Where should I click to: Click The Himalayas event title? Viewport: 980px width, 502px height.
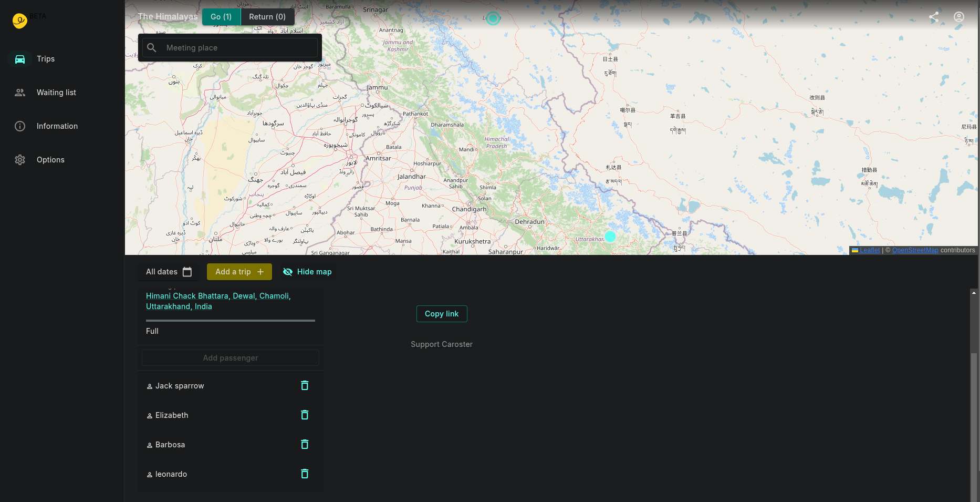click(x=168, y=17)
